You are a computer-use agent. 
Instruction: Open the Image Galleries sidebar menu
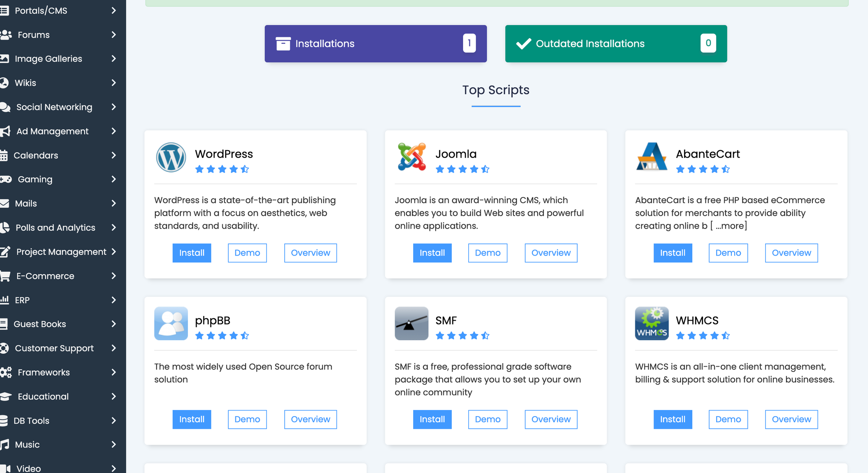48,59
